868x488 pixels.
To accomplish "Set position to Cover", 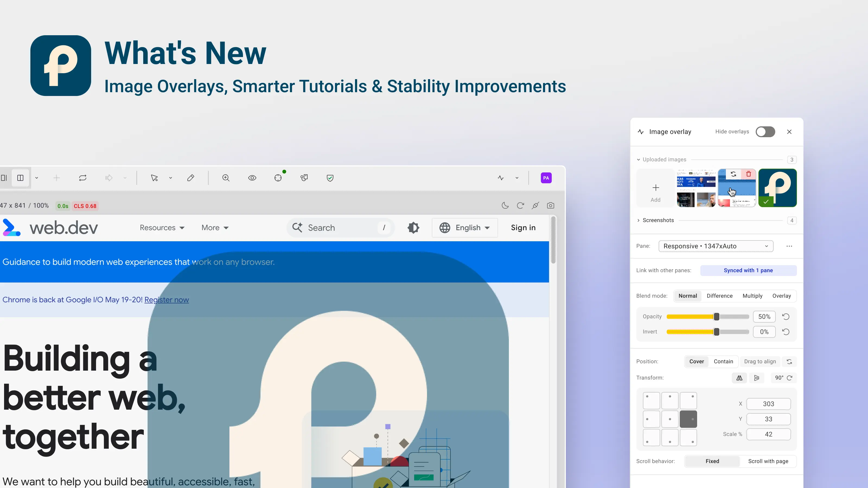I will (697, 361).
